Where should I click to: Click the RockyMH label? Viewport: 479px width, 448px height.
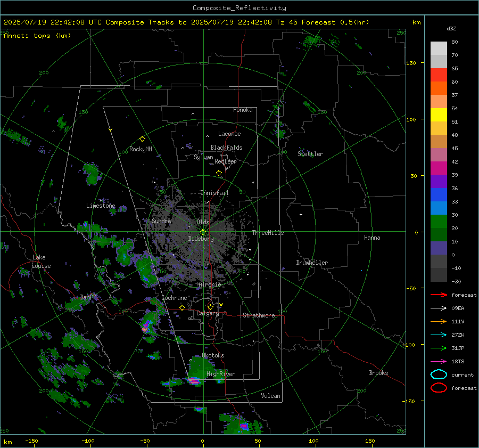[x=141, y=149]
